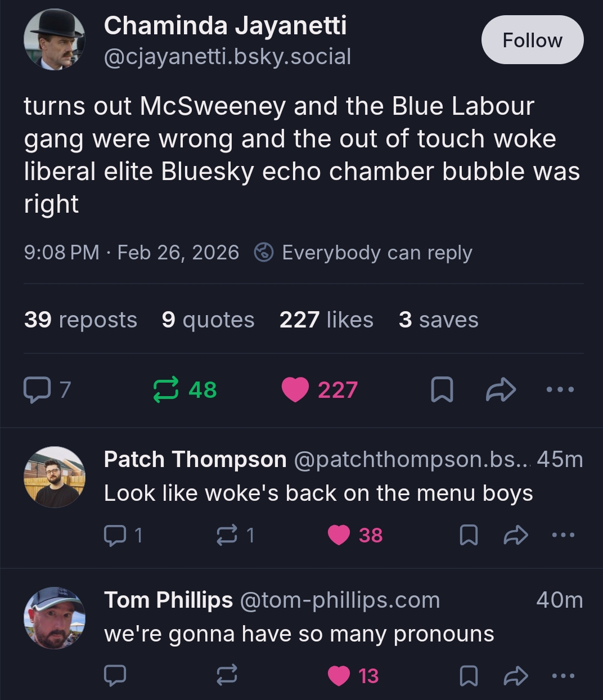This screenshot has width=603, height=700.
Task: Open the 227 likes list
Action: (x=326, y=320)
